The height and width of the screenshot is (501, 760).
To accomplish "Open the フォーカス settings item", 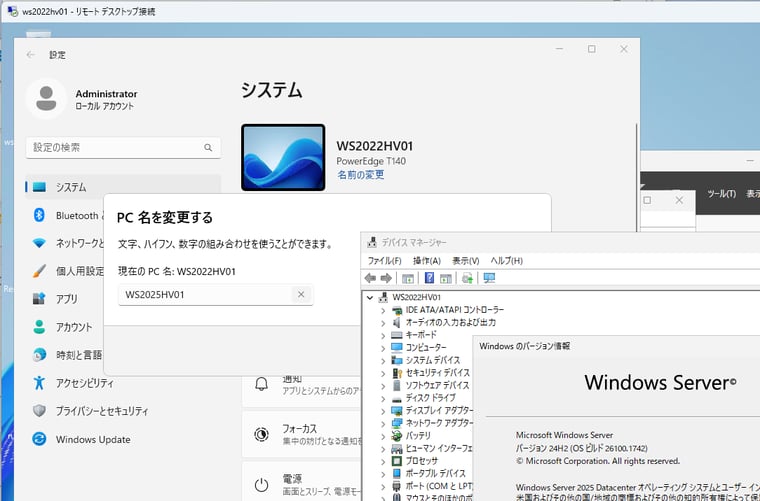I will click(301, 434).
